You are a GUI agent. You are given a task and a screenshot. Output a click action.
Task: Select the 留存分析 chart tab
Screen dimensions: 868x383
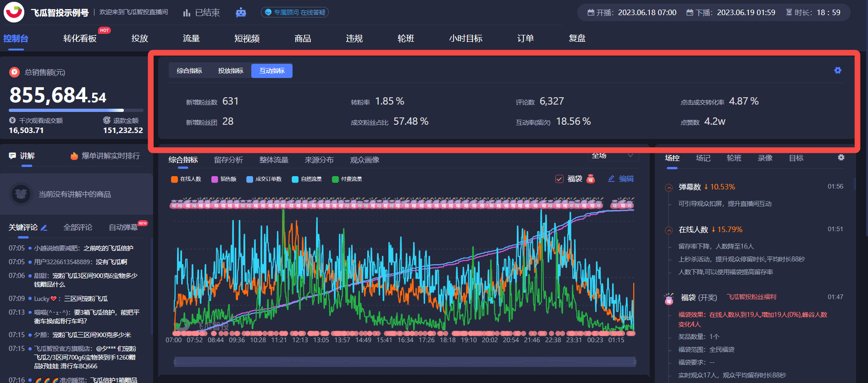click(x=228, y=160)
